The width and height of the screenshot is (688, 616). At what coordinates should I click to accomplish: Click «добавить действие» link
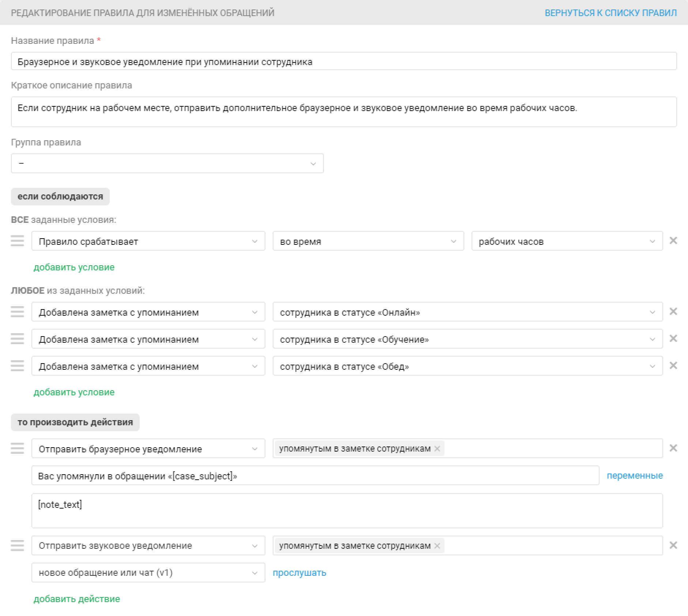[77, 599]
